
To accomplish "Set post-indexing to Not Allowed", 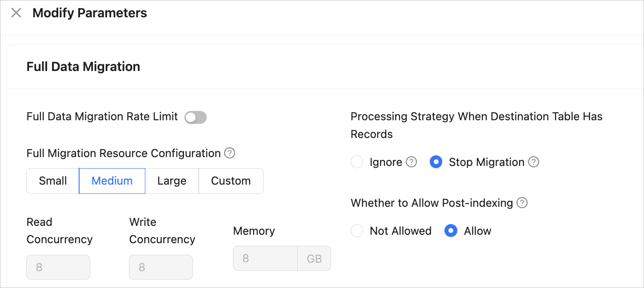I will pos(357,231).
